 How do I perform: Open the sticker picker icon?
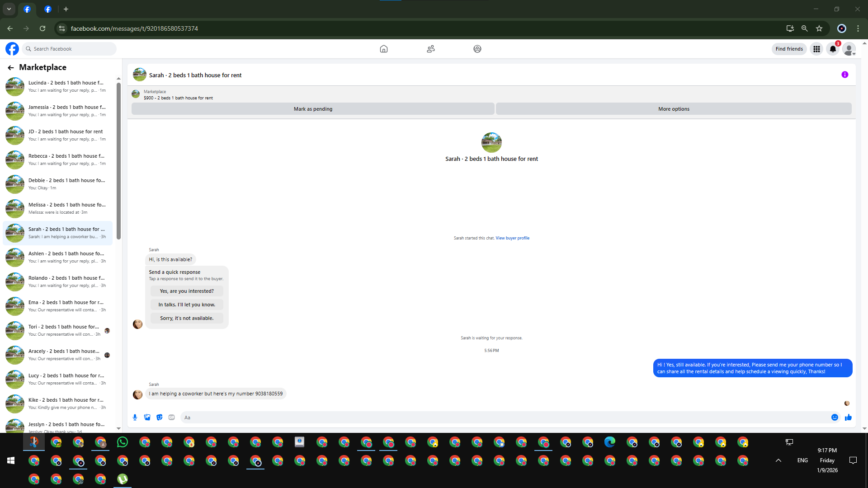click(159, 418)
